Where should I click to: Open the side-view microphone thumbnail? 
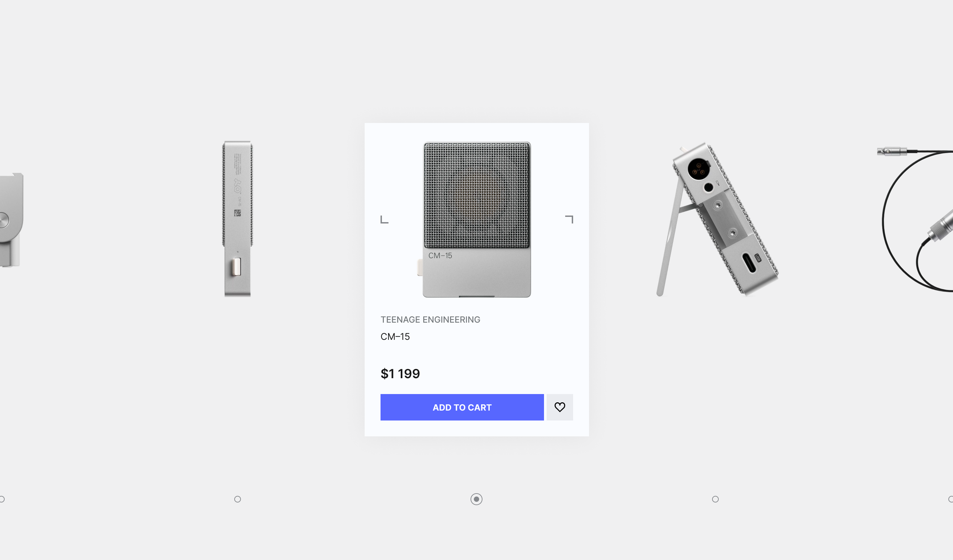tap(238, 219)
